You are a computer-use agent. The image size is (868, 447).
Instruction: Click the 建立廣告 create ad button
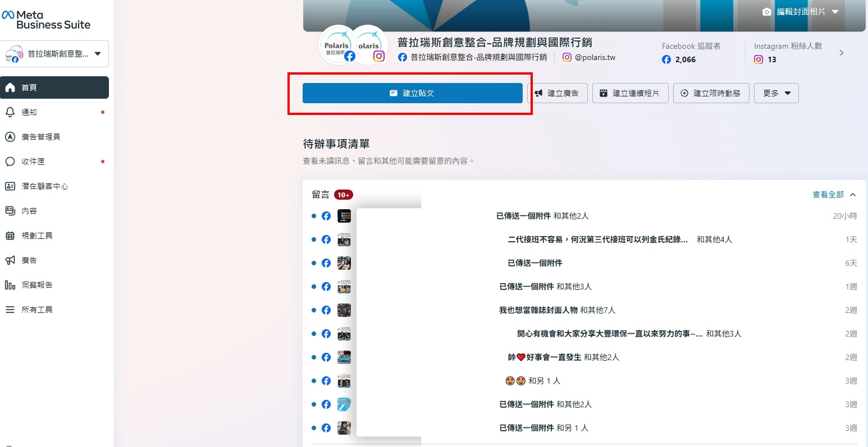[x=558, y=93]
